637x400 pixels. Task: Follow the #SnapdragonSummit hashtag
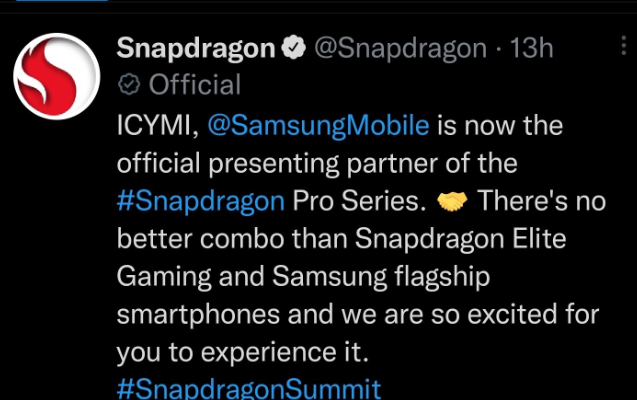tap(249, 388)
